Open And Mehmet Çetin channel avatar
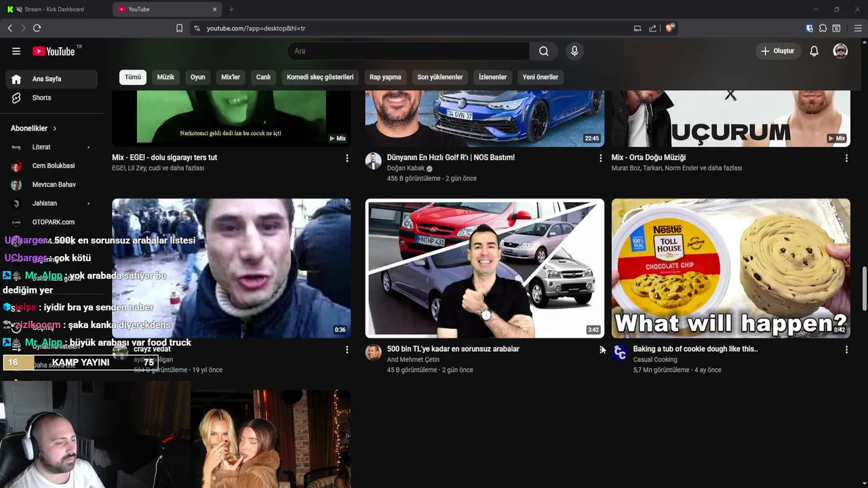 point(374,352)
